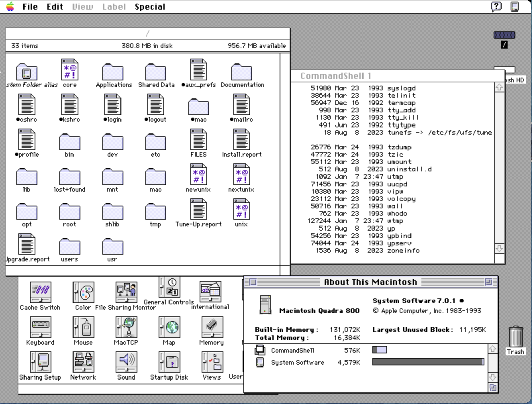
Task: Open the users folder
Action: tap(70, 246)
